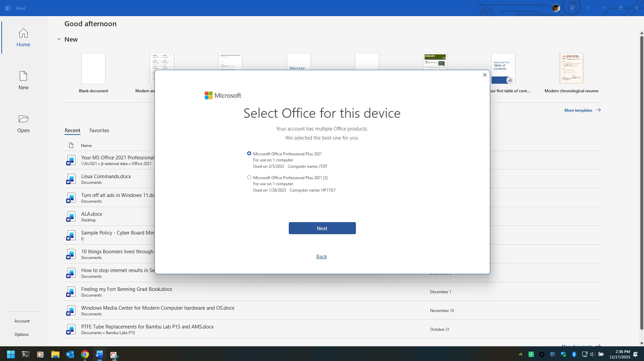
Task: Open the network status tray icon
Action: click(585, 354)
